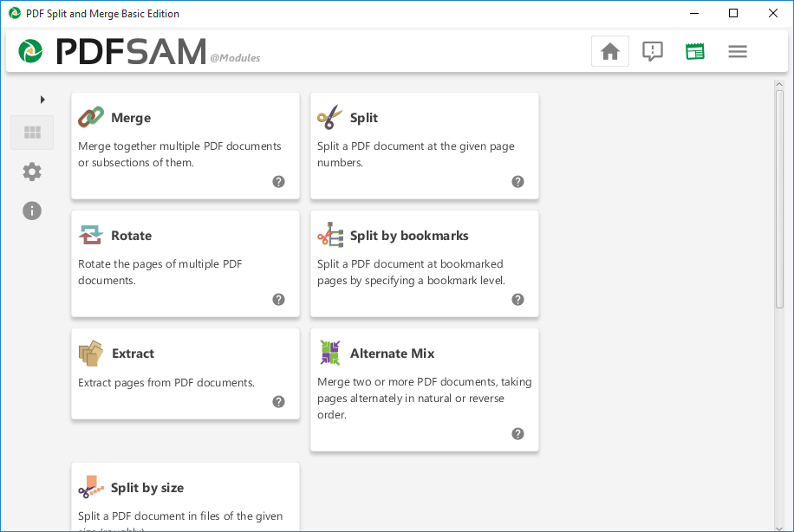Click the vertical scrollbar thumb
The image size is (794, 532).
tap(779, 199)
